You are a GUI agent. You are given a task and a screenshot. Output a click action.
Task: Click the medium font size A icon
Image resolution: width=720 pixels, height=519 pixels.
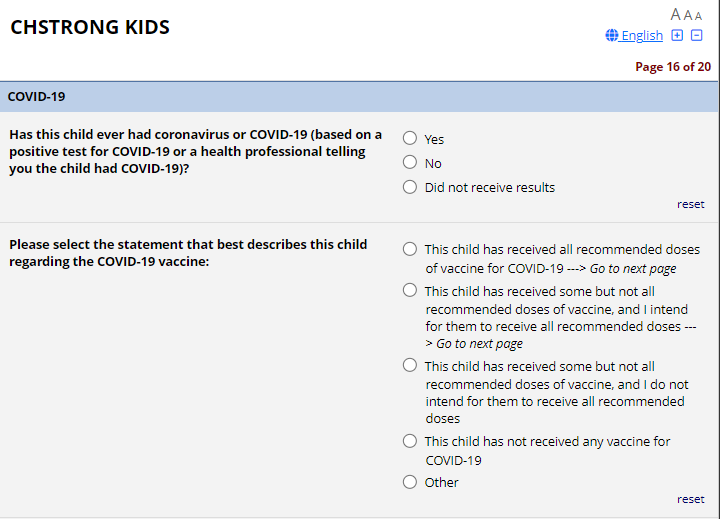(688, 15)
